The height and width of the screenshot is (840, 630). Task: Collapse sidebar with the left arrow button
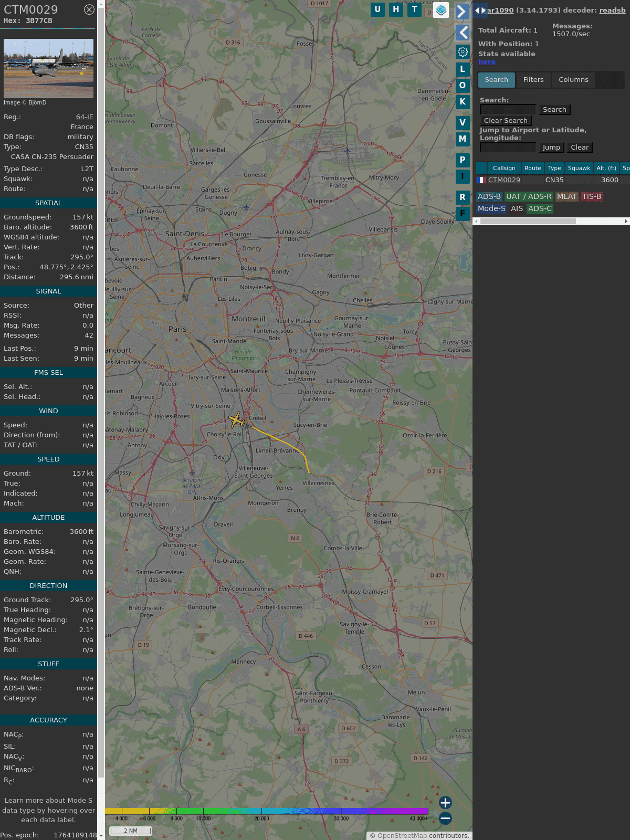point(462,33)
